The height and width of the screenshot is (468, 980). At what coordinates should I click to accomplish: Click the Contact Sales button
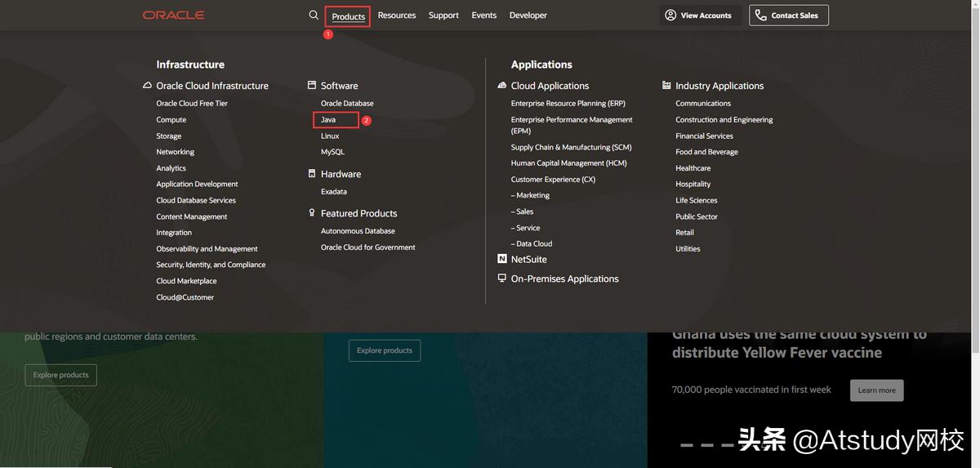coord(788,16)
